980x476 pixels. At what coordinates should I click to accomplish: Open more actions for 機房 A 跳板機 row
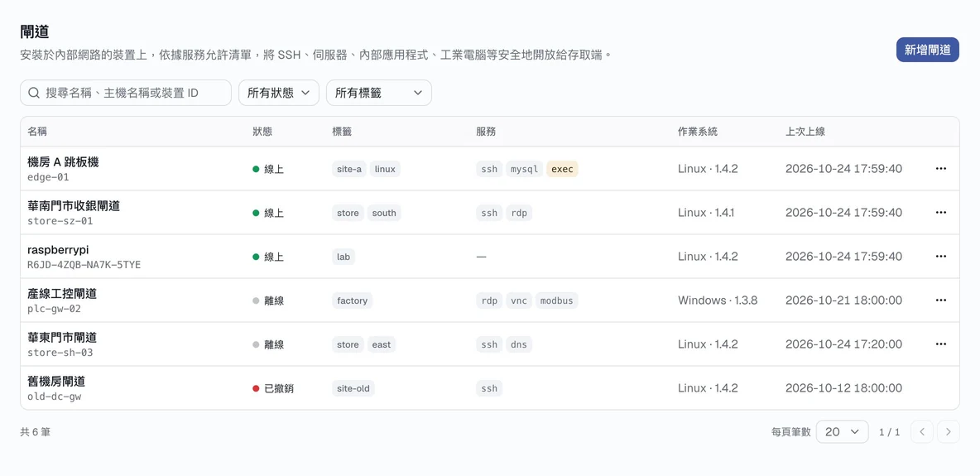pyautogui.click(x=940, y=169)
